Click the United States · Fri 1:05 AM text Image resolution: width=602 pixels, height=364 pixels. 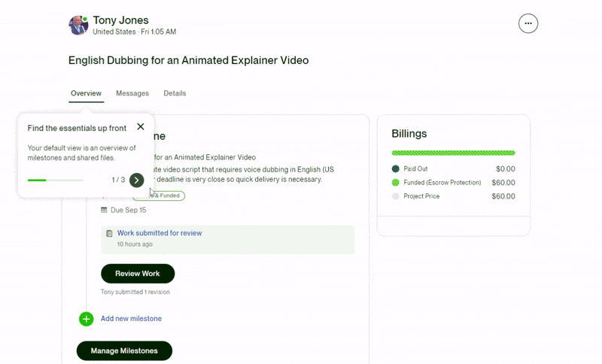tap(135, 32)
